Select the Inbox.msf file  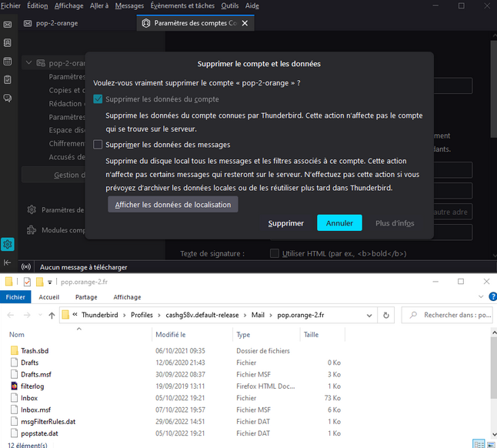pyautogui.click(x=35, y=410)
